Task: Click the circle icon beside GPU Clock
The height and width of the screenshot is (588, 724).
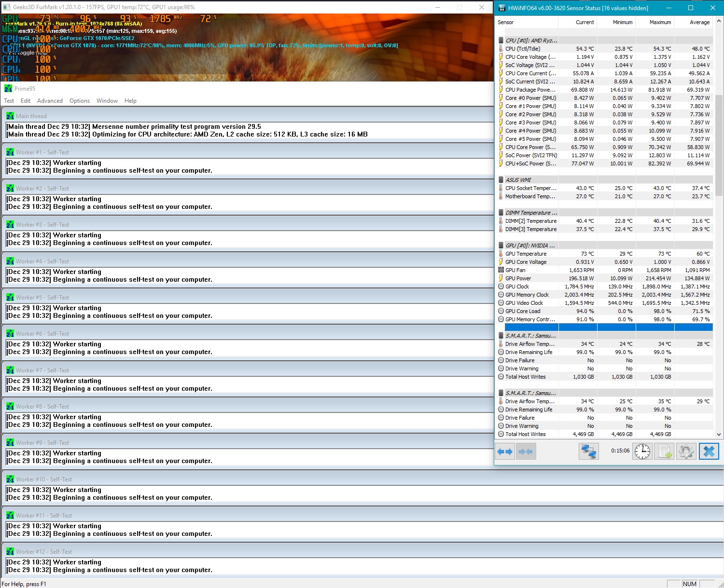Action: (501, 287)
